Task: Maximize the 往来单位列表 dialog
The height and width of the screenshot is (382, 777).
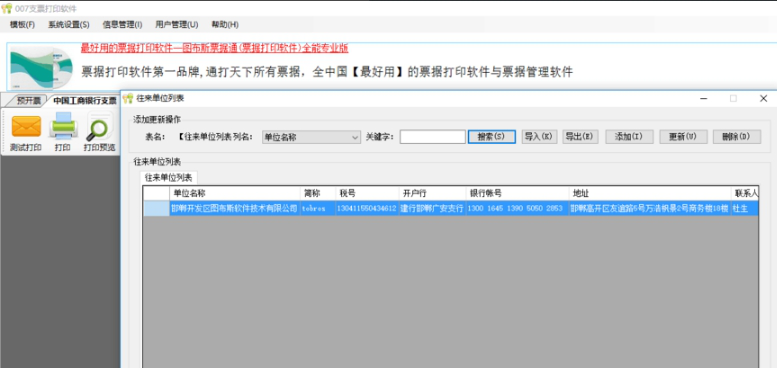Action: tap(733, 99)
